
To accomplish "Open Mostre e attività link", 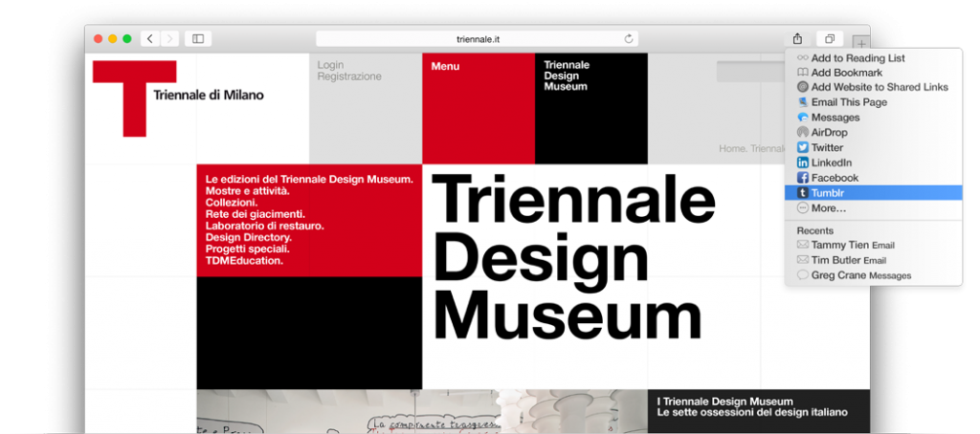I will point(248,190).
